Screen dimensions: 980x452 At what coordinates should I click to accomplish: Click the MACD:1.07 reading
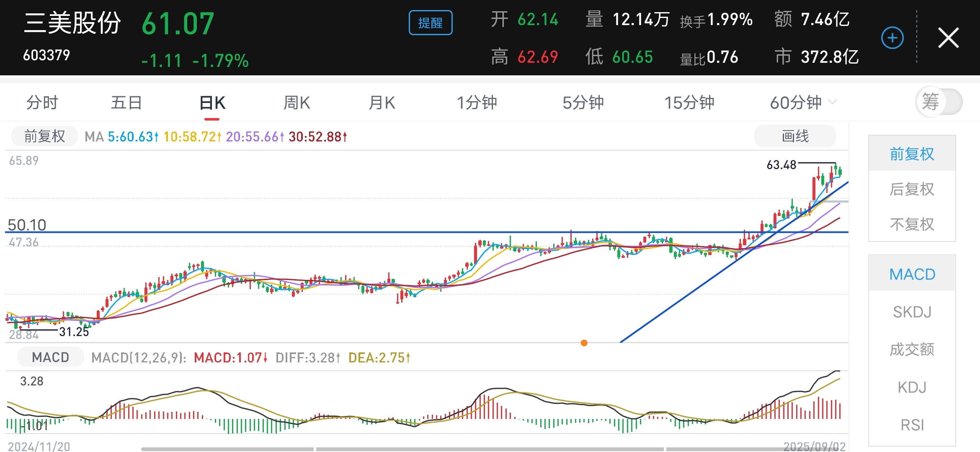click(231, 357)
